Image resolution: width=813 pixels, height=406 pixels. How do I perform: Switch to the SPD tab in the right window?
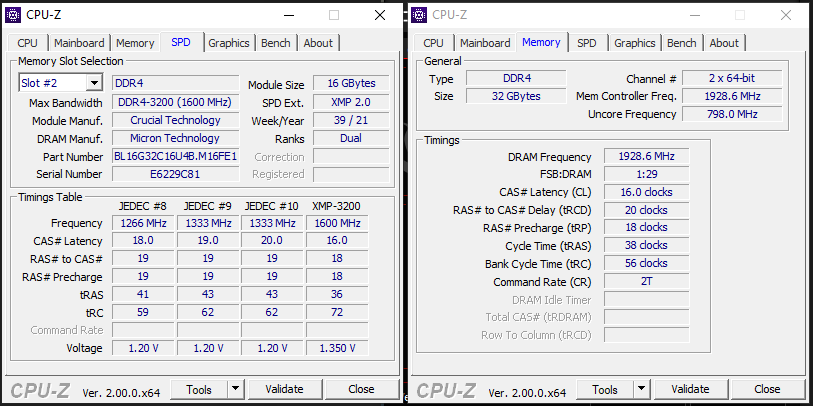click(x=587, y=43)
